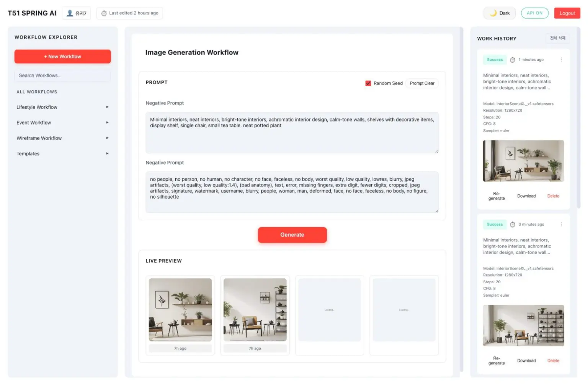Toggle API ON switch
588x390 pixels.
pos(534,13)
